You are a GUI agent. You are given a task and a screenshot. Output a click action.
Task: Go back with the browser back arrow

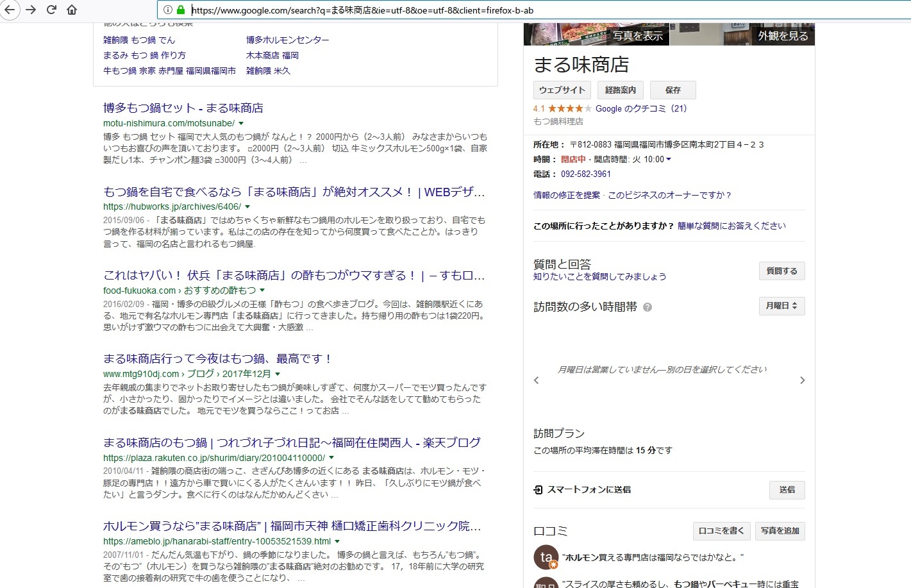click(x=10, y=10)
